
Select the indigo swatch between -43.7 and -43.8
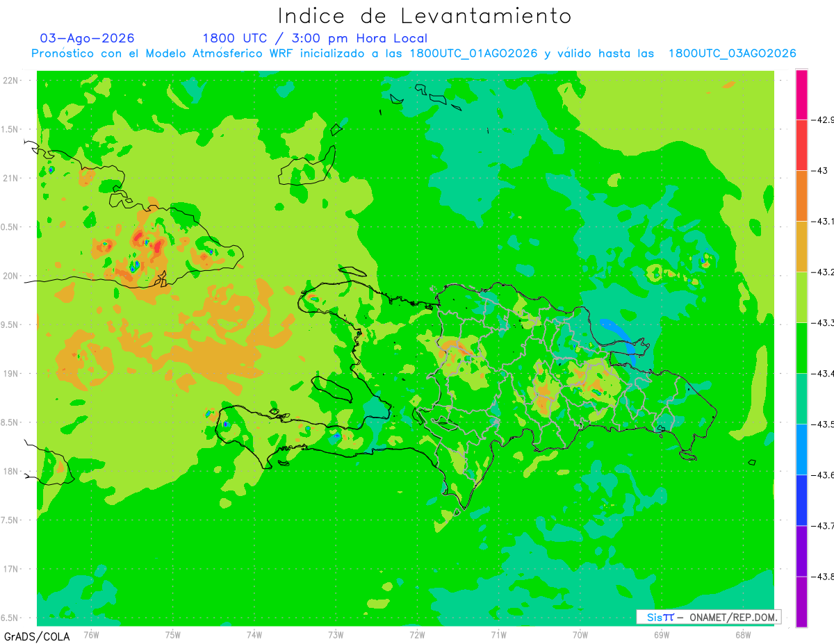(801, 551)
